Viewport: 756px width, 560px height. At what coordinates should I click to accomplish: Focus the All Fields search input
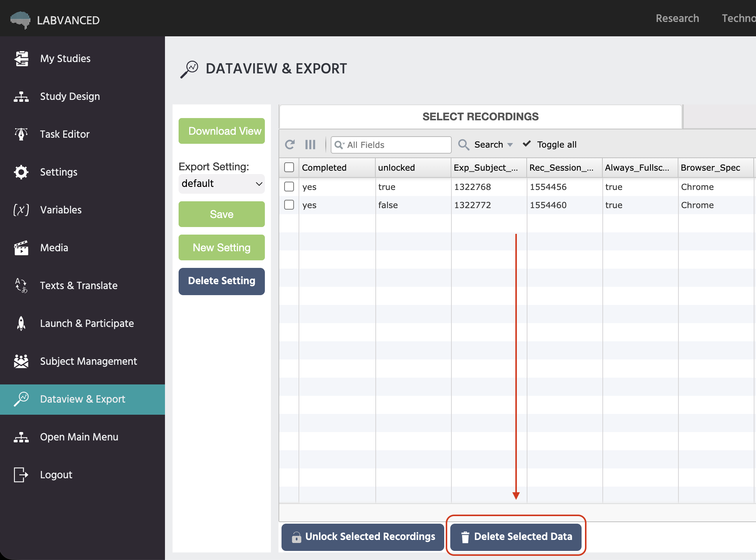(391, 145)
